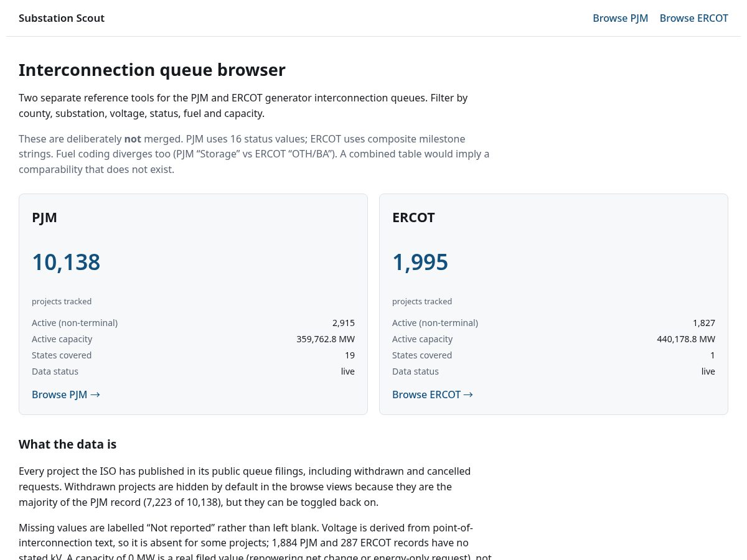Select the Interconnection queue browser heading
The image size is (747, 560).
tap(152, 70)
